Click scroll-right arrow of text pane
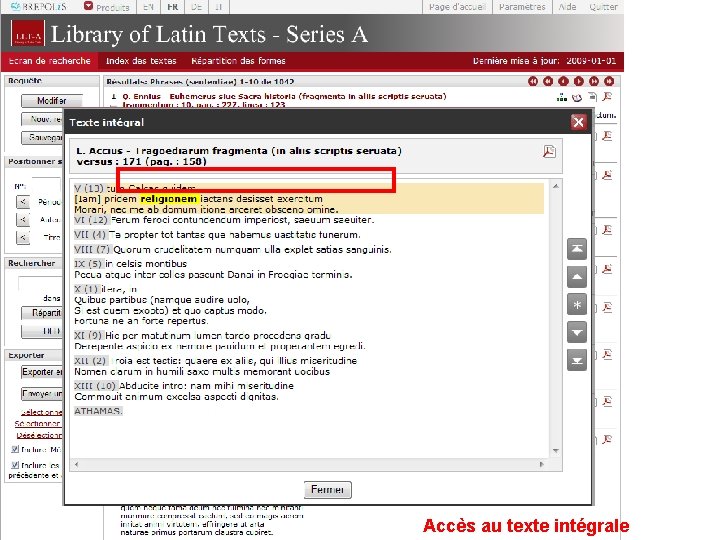Screen dimensions: 720x540 point(542,464)
